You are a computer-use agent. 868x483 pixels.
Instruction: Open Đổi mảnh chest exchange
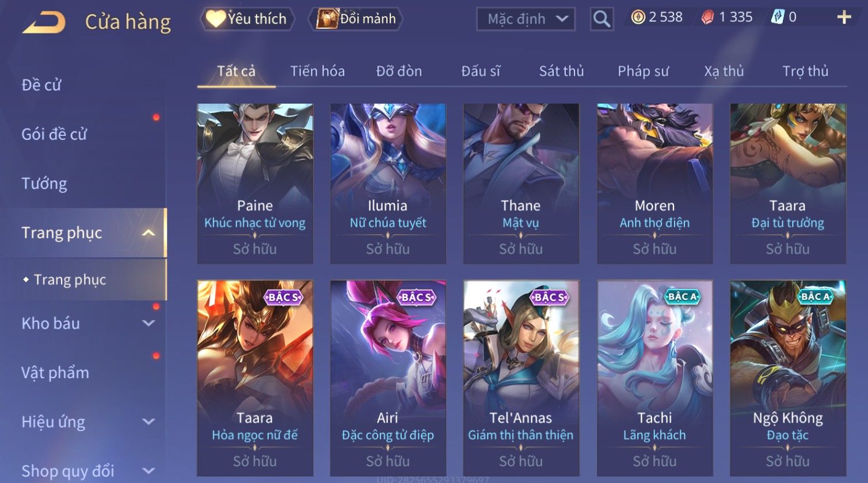click(356, 19)
